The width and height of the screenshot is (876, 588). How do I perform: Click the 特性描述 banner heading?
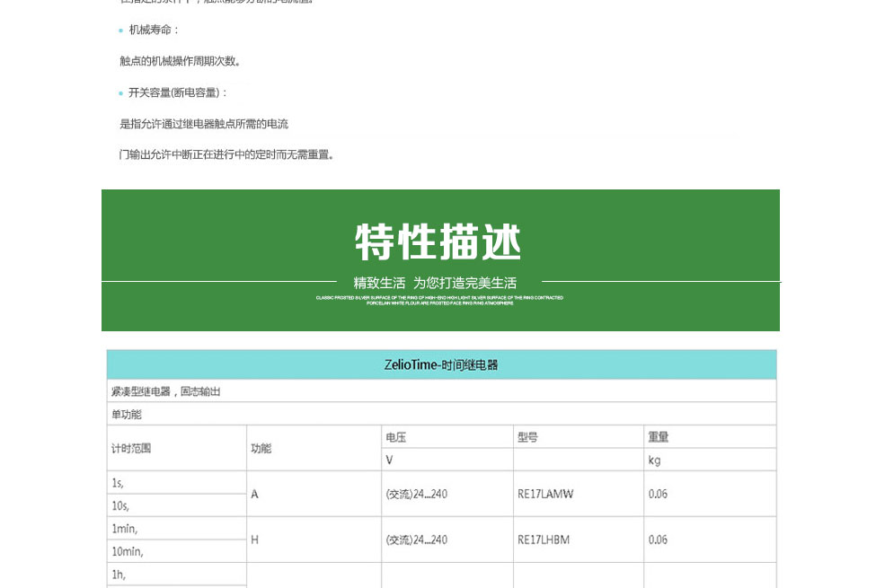point(438,242)
